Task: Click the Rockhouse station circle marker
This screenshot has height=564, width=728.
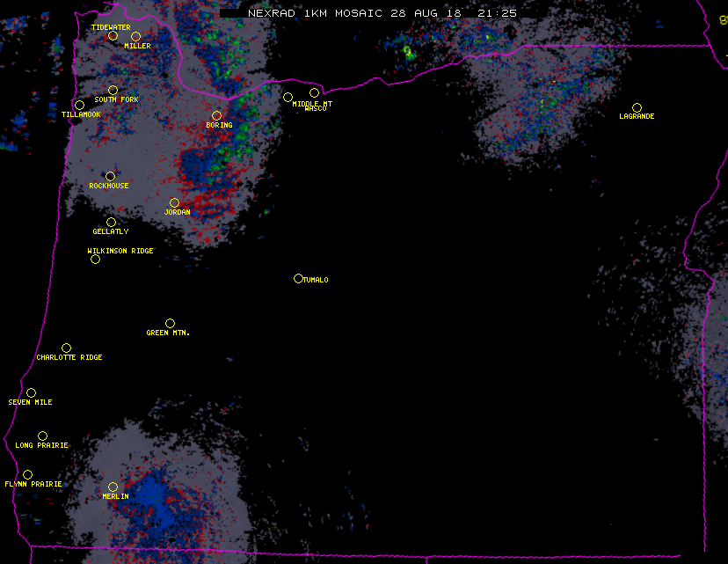Action: [110, 176]
